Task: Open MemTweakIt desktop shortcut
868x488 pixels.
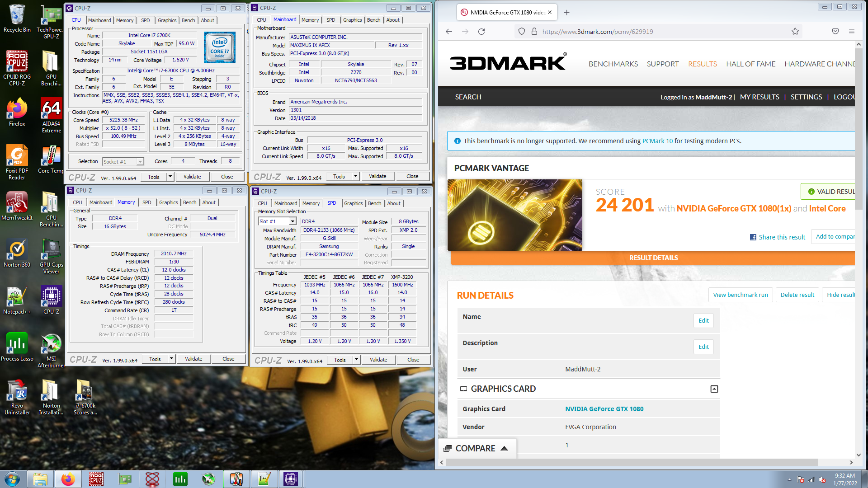Action: point(17,206)
